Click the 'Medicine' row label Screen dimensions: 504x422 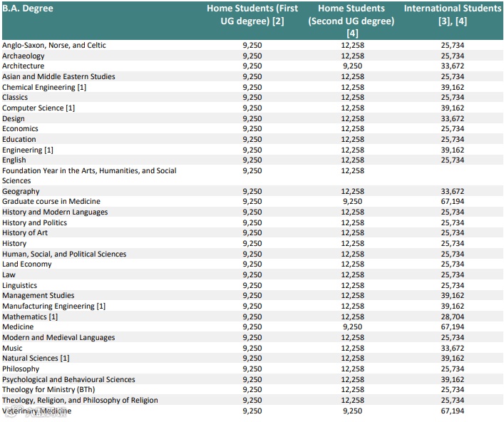click(x=18, y=327)
